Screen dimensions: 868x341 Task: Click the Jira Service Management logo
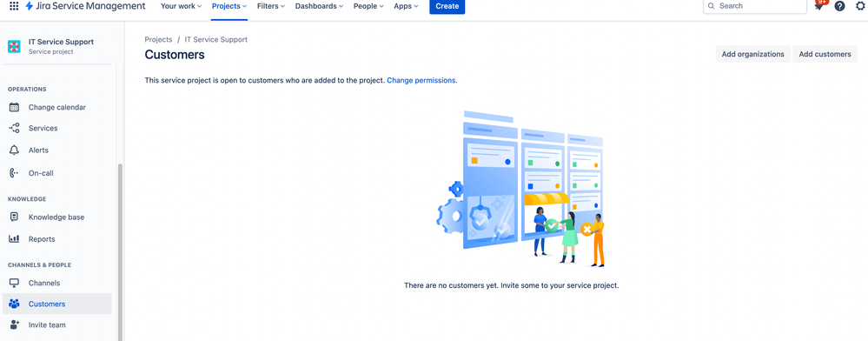pyautogui.click(x=85, y=6)
